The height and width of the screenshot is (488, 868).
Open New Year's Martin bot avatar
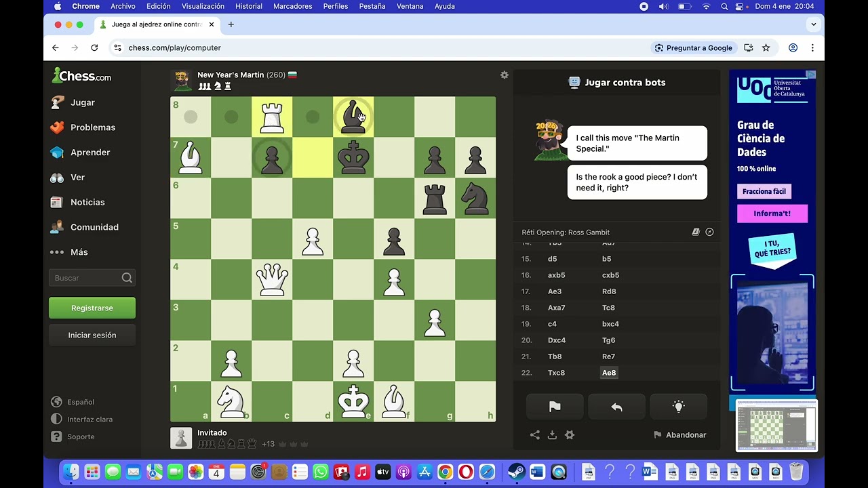(x=182, y=81)
